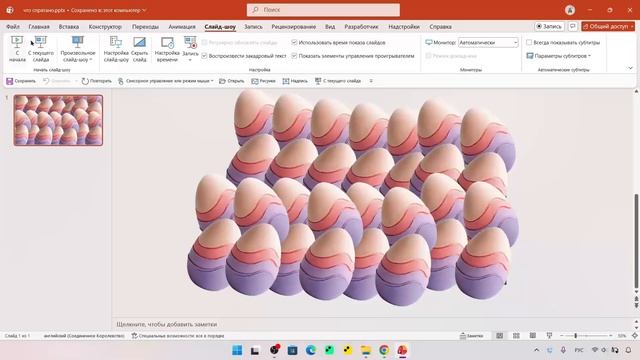
Task: Open the Файл menu
Action: 13,27
